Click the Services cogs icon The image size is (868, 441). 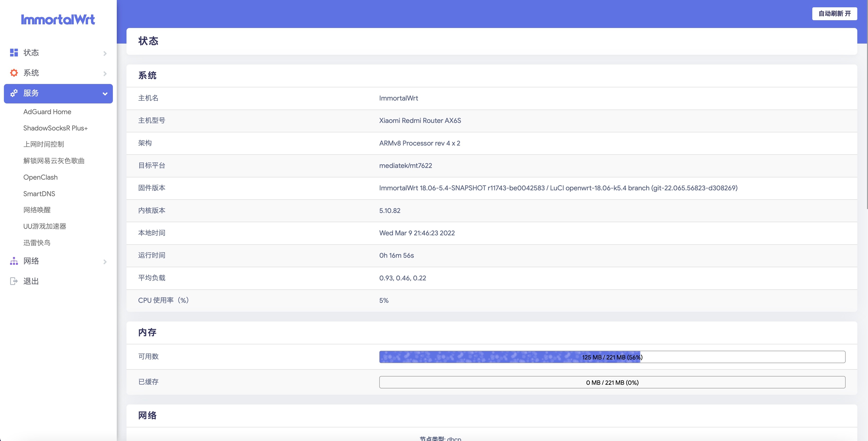coord(14,93)
